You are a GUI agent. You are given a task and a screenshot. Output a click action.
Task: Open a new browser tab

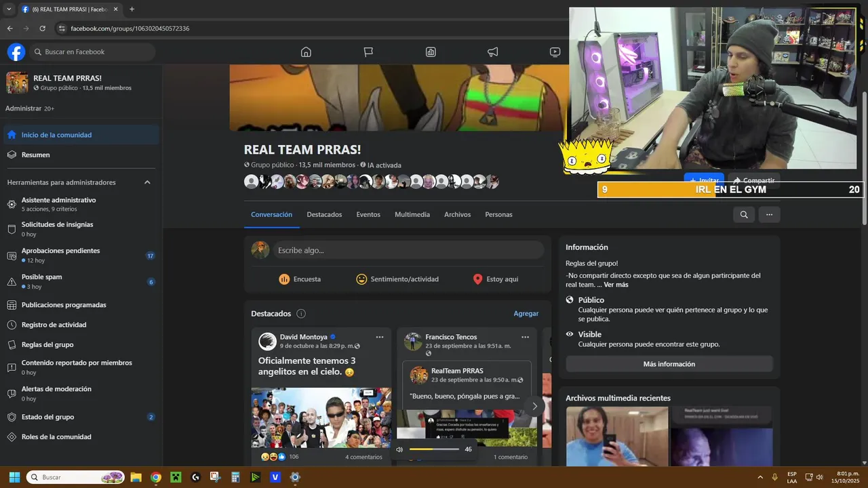click(132, 9)
